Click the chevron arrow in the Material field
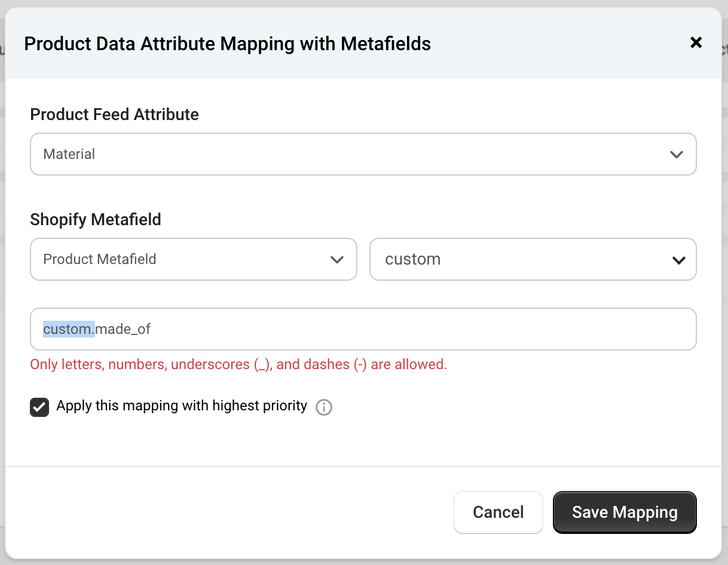Screen dimensions: 728x565 [676, 155]
